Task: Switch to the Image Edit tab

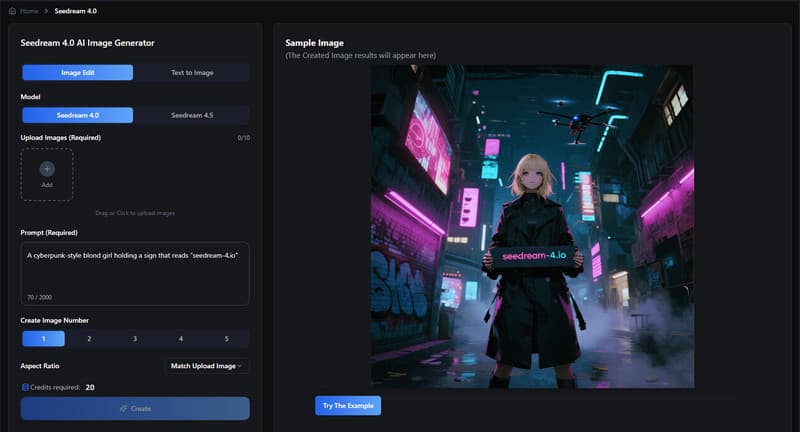Action: click(x=78, y=72)
